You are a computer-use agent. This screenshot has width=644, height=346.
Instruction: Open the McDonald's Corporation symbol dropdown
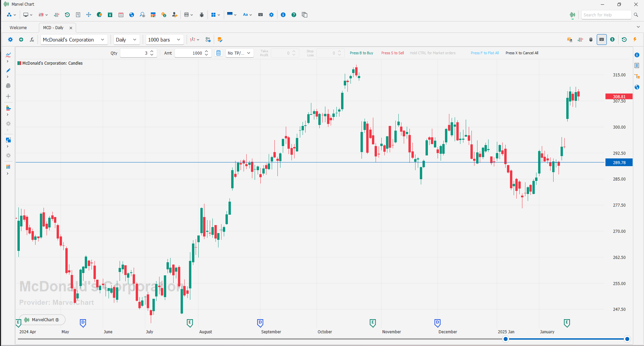pyautogui.click(x=74, y=40)
